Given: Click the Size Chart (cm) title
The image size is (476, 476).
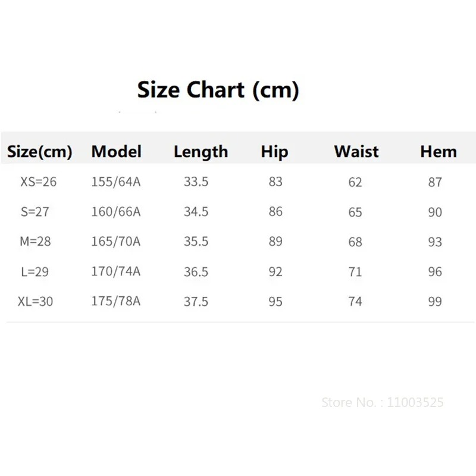Looking at the screenshot, I should coord(218,90).
